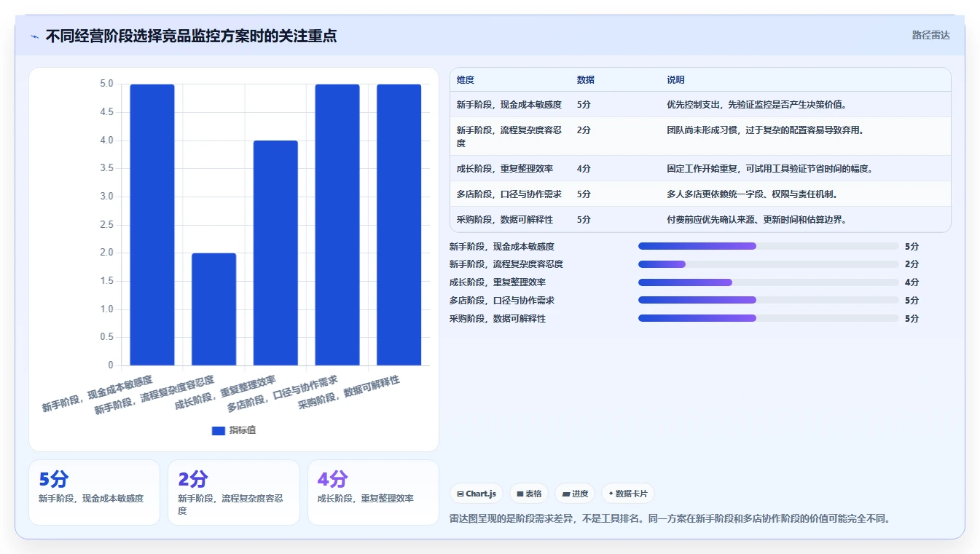Image resolution: width=980 pixels, height=554 pixels.
Task: Click the 4分 value in the table's 数据 column
Action: [x=584, y=168]
